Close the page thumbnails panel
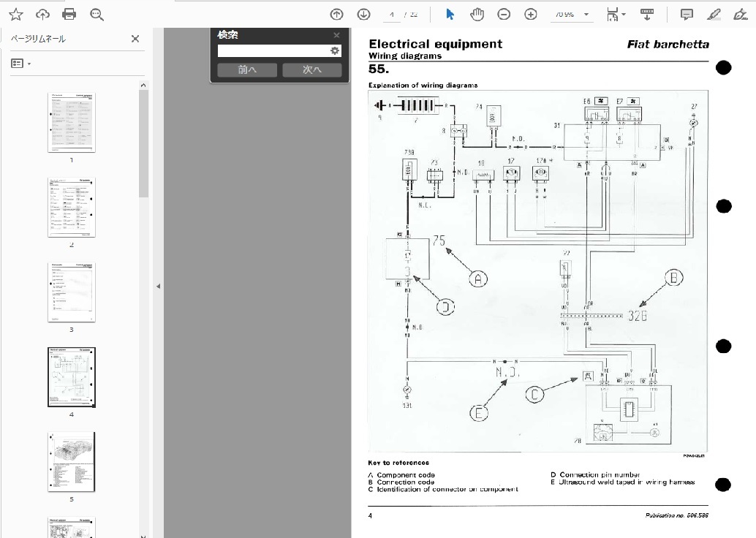 135,39
